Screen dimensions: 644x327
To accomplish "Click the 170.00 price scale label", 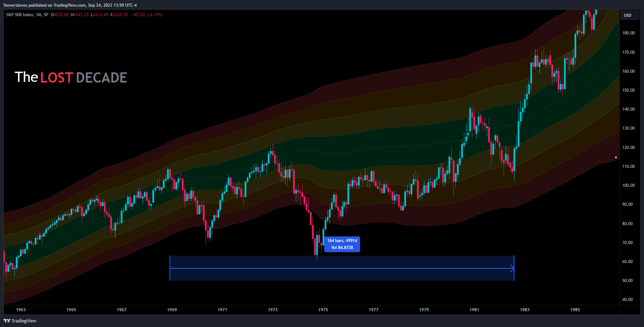I will click(x=629, y=52).
